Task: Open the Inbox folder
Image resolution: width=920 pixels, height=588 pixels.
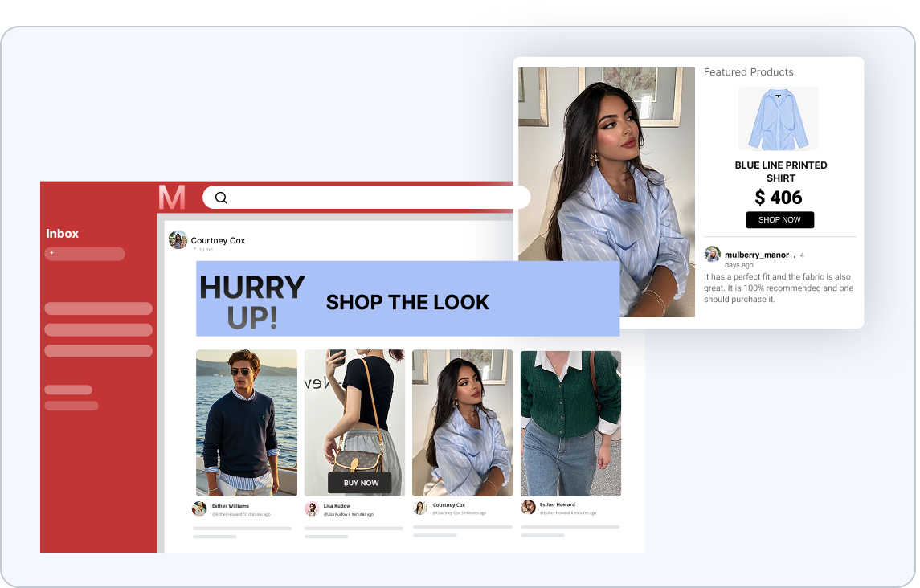Action: tap(62, 234)
